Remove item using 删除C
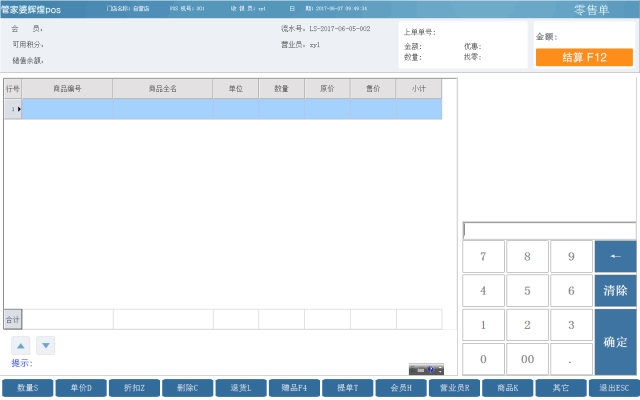 point(188,388)
